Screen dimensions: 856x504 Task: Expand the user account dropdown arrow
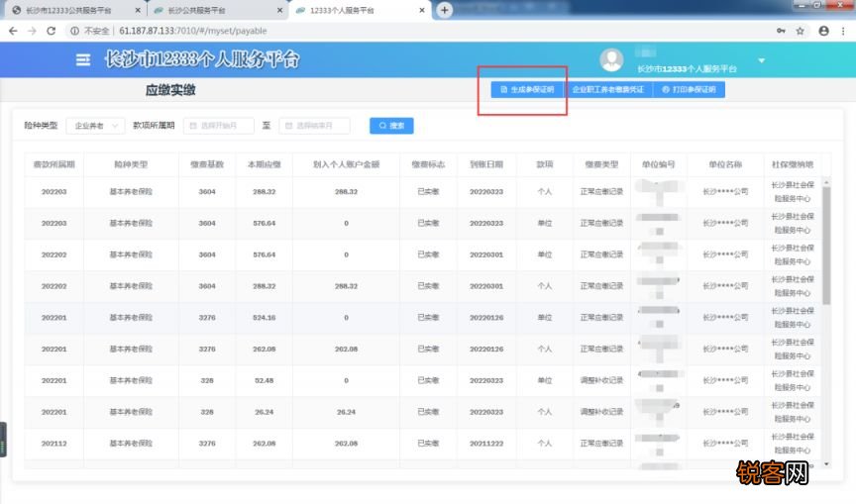[762, 60]
